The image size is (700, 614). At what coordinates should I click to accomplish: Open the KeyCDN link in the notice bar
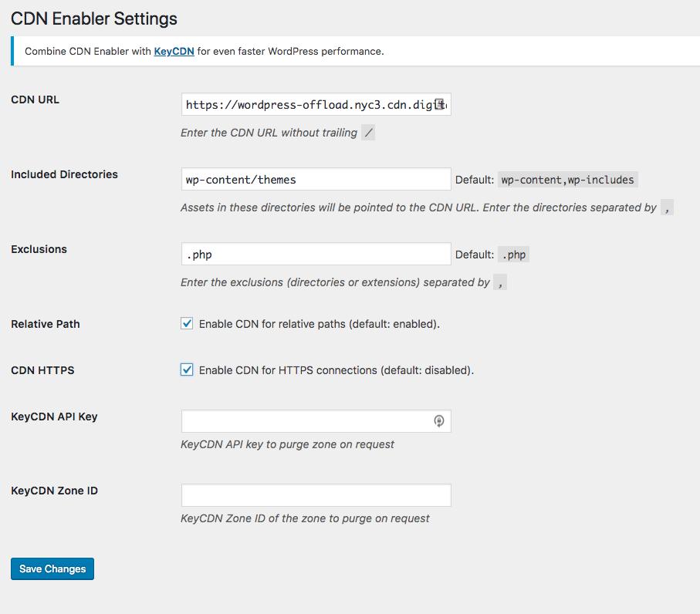173,51
